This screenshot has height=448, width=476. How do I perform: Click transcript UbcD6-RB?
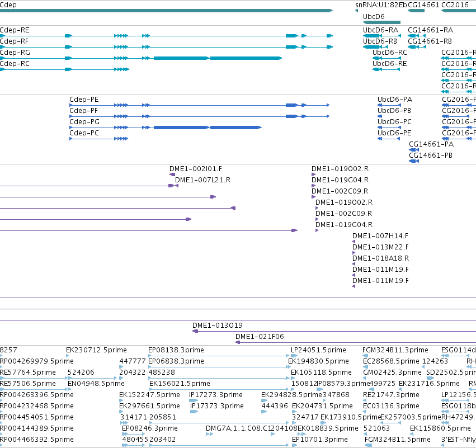click(x=380, y=41)
